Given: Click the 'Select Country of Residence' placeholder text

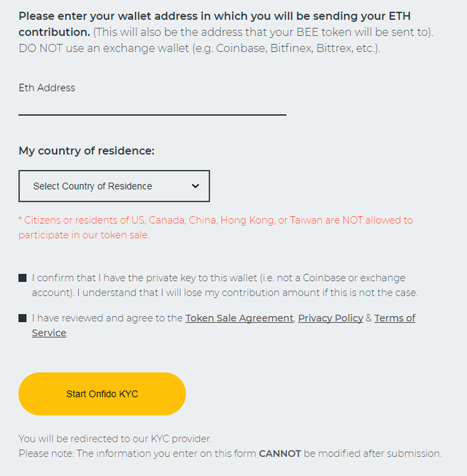Looking at the screenshot, I should pos(93,186).
